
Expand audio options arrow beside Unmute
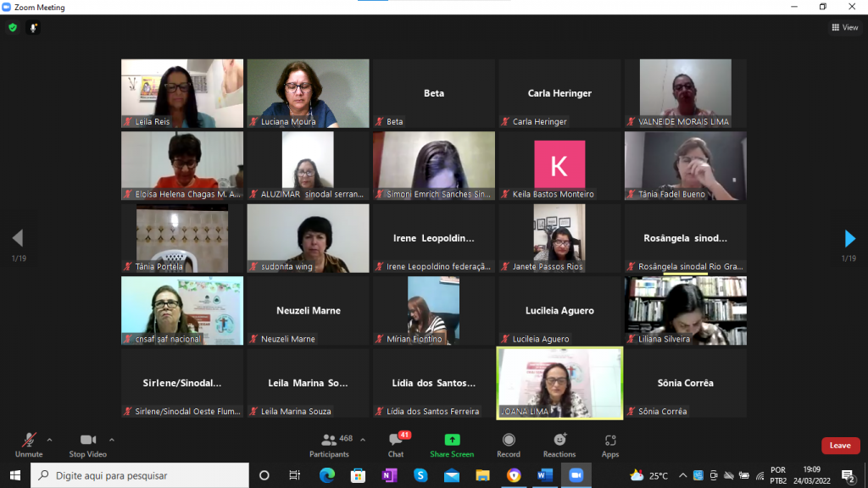click(x=49, y=440)
